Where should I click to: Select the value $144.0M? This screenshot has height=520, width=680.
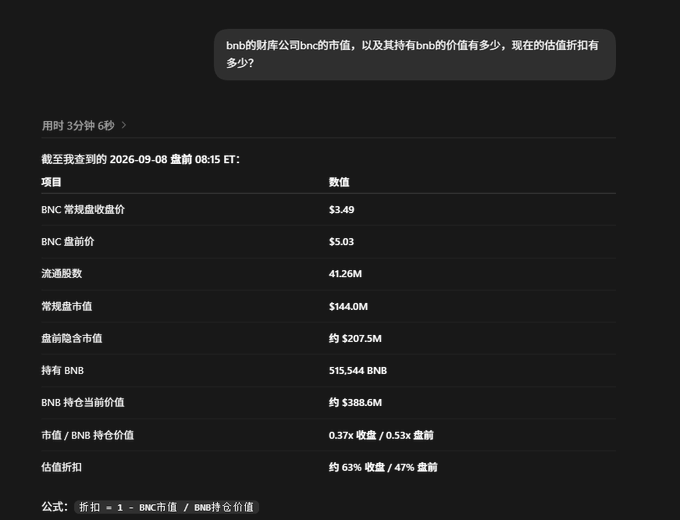coord(348,306)
